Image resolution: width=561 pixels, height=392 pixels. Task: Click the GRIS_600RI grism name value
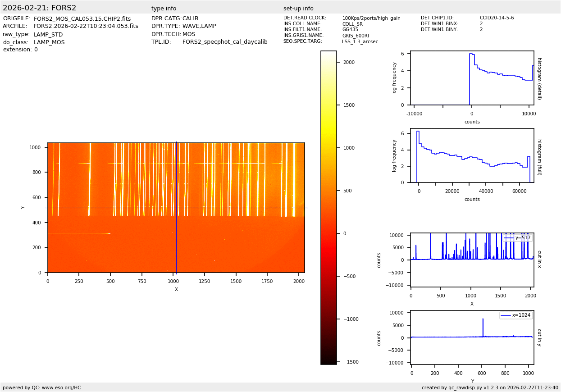point(356,36)
